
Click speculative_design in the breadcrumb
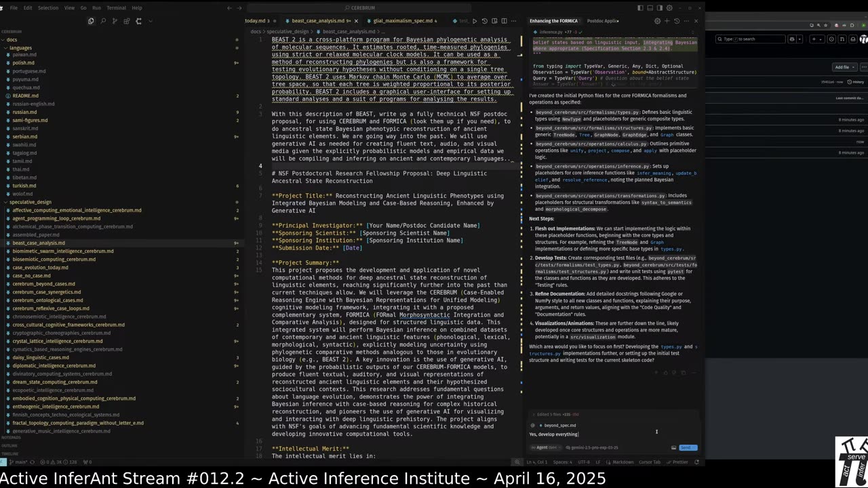[x=288, y=31]
